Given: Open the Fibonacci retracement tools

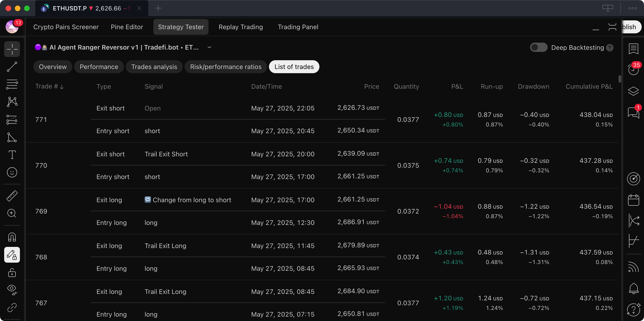Looking at the screenshot, I should [x=12, y=84].
